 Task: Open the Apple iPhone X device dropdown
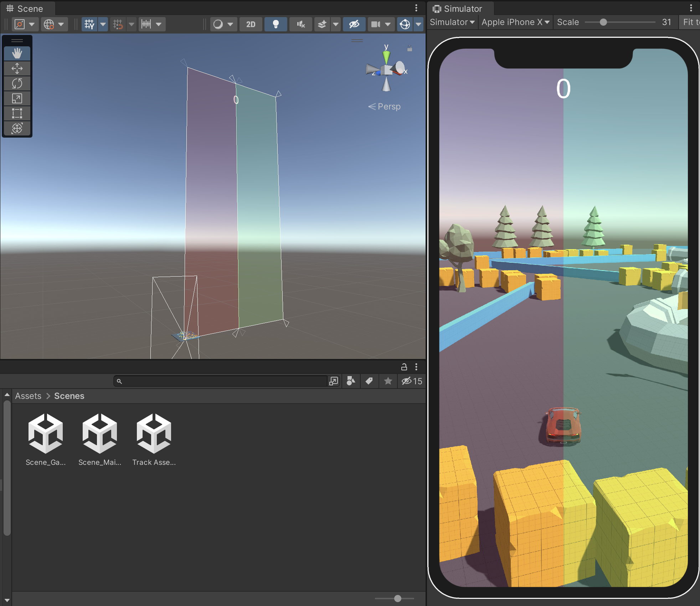[x=515, y=22]
